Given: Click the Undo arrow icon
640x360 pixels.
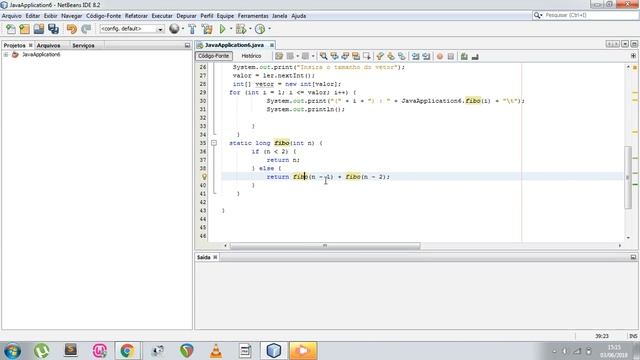Looking at the screenshot, I should (x=72, y=29).
